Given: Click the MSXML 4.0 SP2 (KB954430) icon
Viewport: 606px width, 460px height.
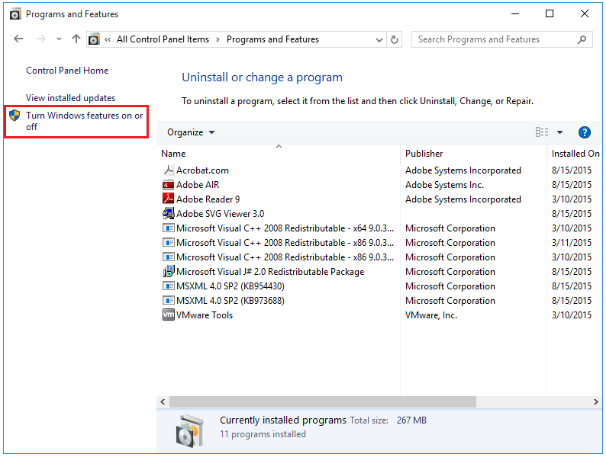Looking at the screenshot, I should pyautogui.click(x=168, y=286).
